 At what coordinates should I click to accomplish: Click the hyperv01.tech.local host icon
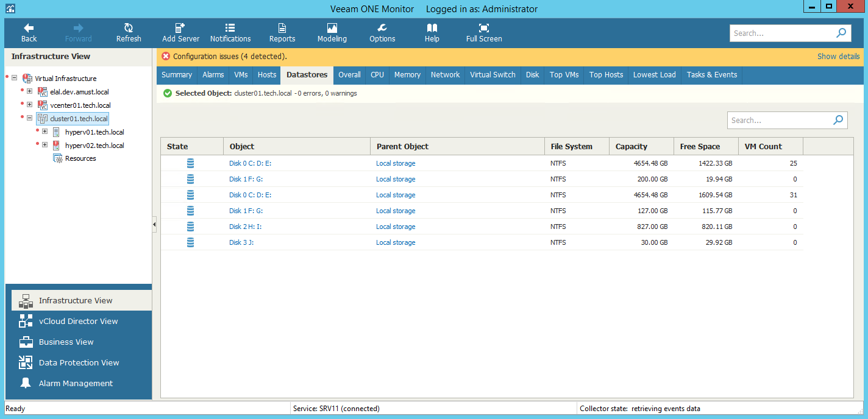[56, 132]
